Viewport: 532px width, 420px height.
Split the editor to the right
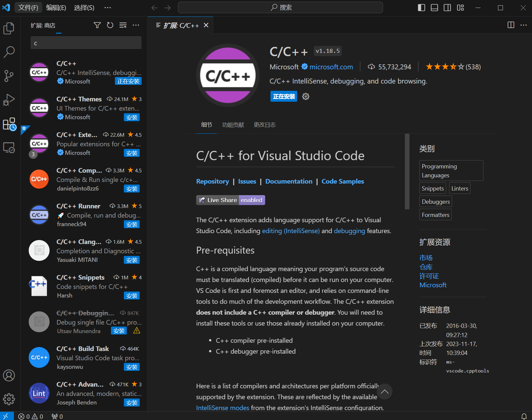[511, 25]
